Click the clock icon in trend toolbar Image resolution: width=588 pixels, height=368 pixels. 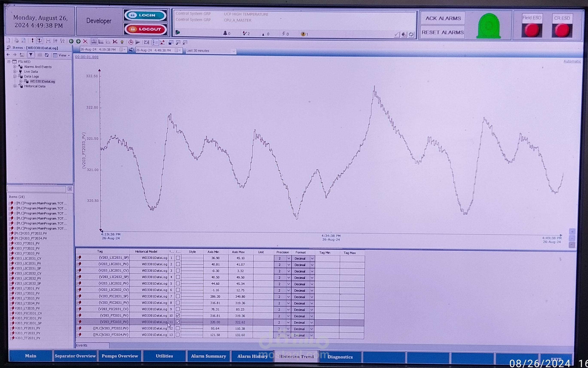(131, 42)
